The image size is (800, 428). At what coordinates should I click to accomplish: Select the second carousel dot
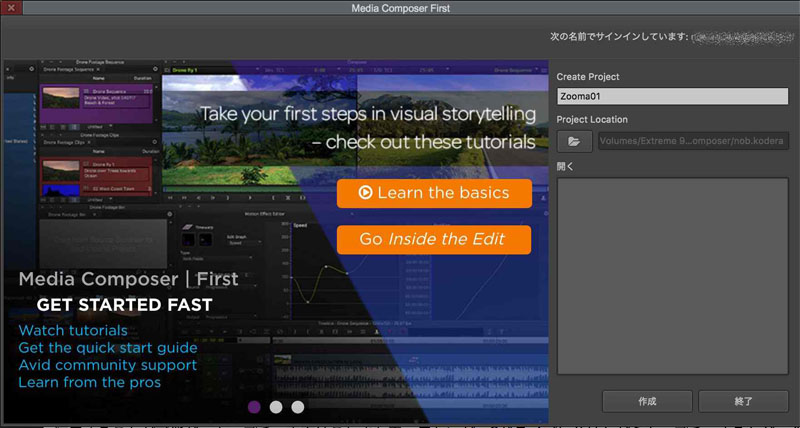[276, 407]
